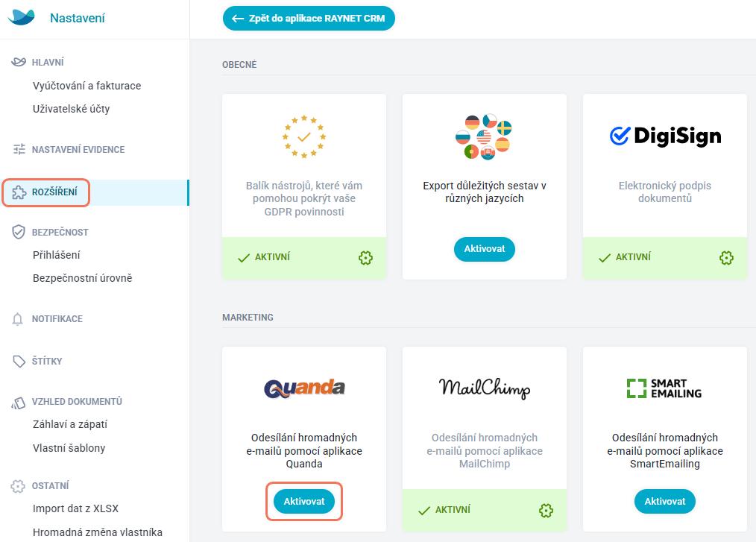Viewport: 756px width, 542px height.
Task: Open Uživatelské účty menu item
Action: (72, 109)
